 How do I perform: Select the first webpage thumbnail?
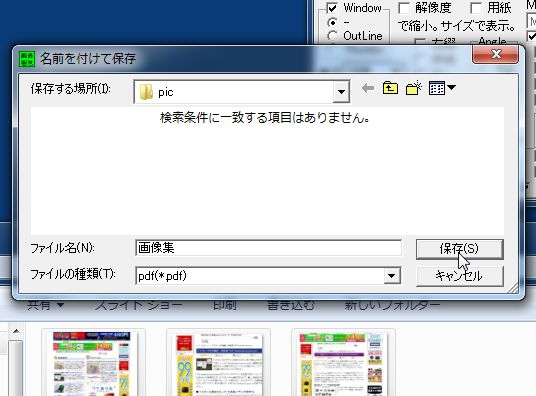pos(93,362)
